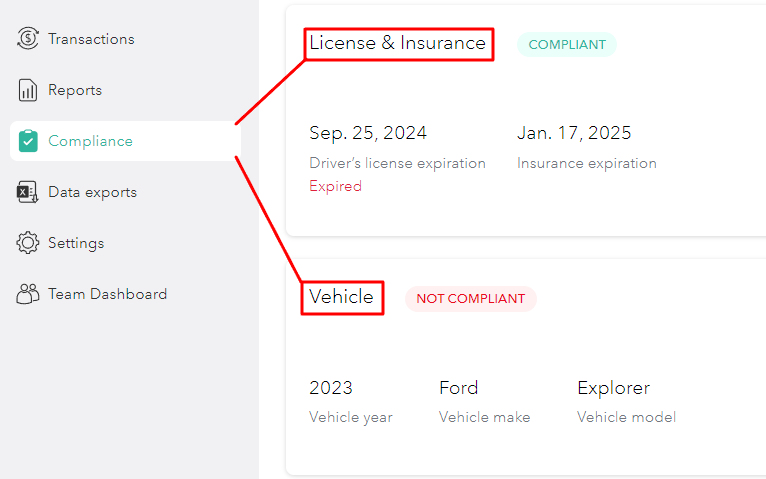Screen dimensions: 766x479
Task: Click the Team Dashboard people icon
Action: point(28,294)
